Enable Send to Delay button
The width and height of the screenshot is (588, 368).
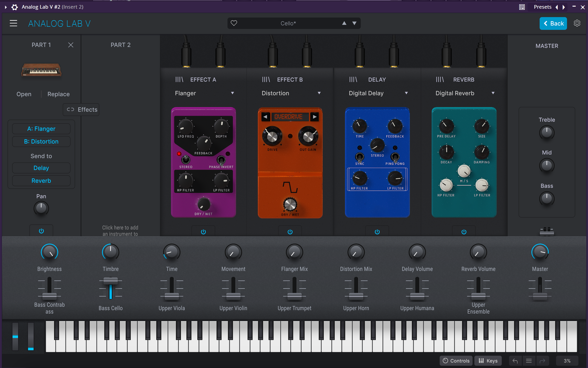coord(41,168)
